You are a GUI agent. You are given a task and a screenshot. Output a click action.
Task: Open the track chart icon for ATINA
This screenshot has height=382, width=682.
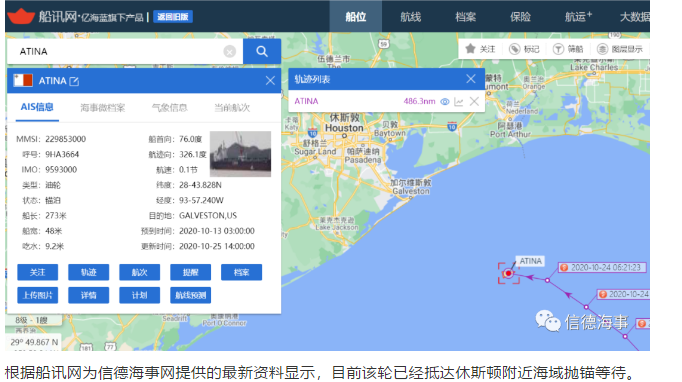[x=459, y=101]
